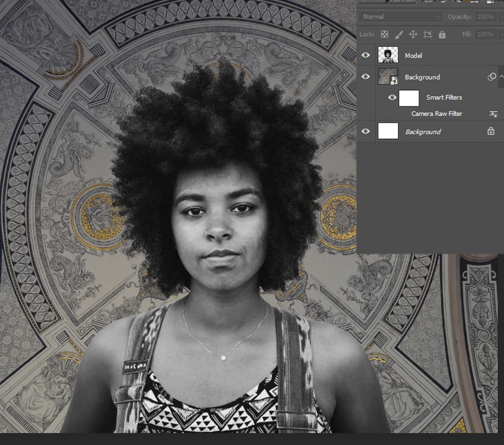This screenshot has width=504, height=445.
Task: Select the Model layer name
Action: click(x=413, y=56)
